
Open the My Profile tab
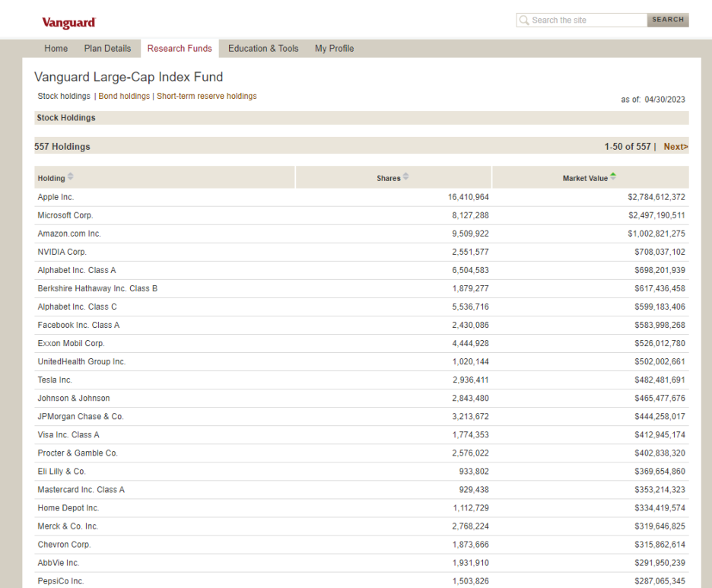pos(334,49)
